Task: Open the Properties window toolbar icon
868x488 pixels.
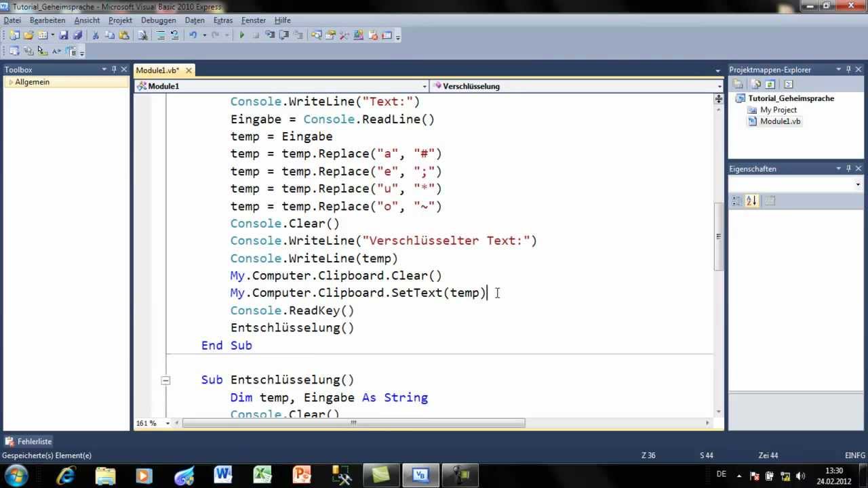Action: [x=330, y=35]
